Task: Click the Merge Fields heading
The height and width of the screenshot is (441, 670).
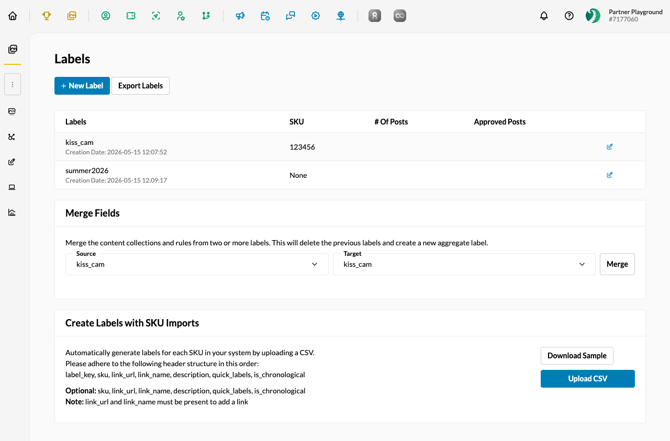Action: pos(92,213)
